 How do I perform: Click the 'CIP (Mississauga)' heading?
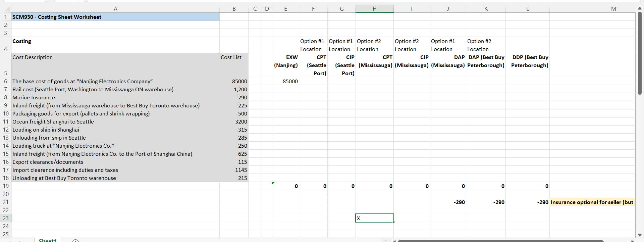coord(412,65)
